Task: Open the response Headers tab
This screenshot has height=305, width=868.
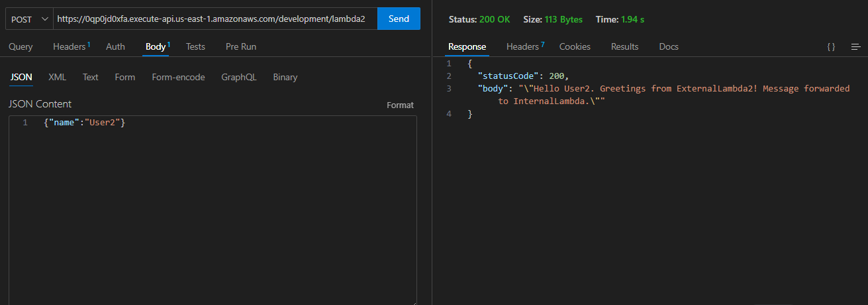Action: (x=523, y=46)
